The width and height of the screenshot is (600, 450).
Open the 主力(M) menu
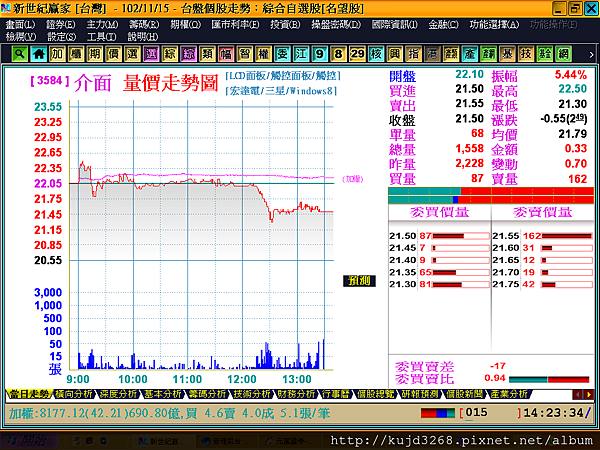(x=102, y=24)
